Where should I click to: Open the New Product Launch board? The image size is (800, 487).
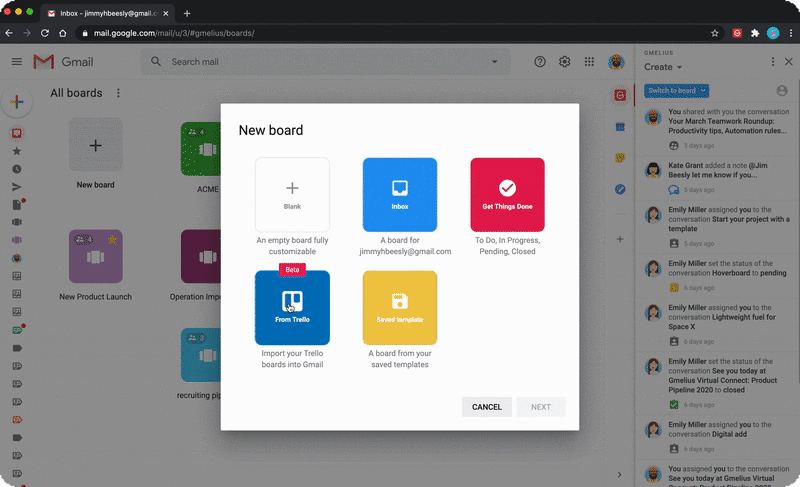pyautogui.click(x=95, y=256)
